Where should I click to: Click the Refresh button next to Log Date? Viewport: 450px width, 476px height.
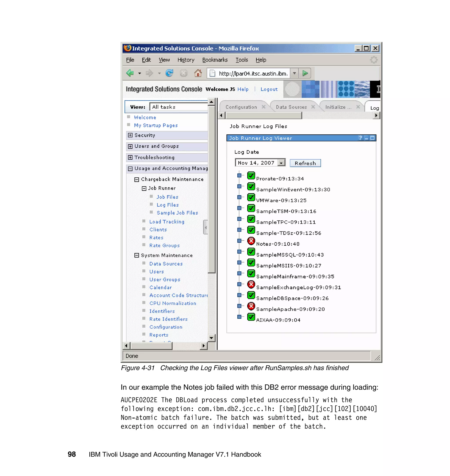[x=305, y=163]
